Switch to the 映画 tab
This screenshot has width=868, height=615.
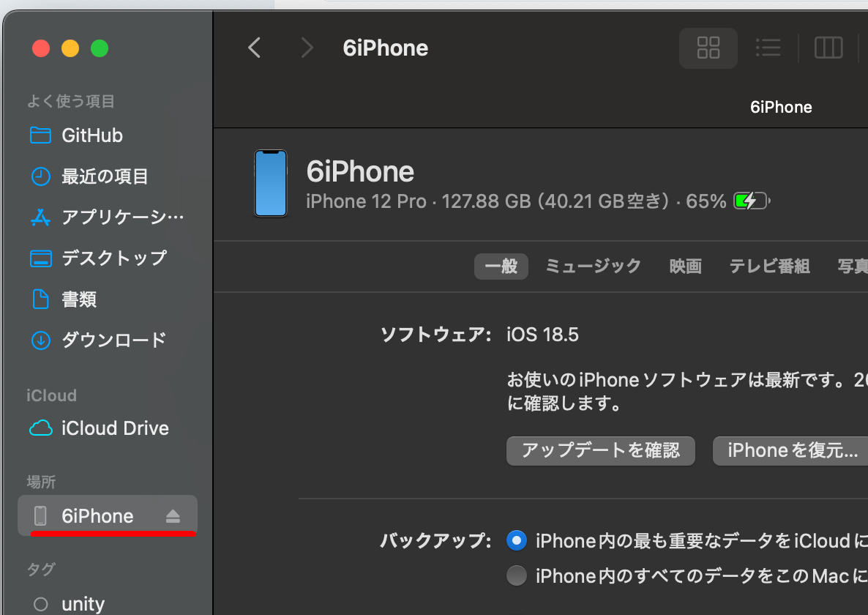(x=685, y=266)
